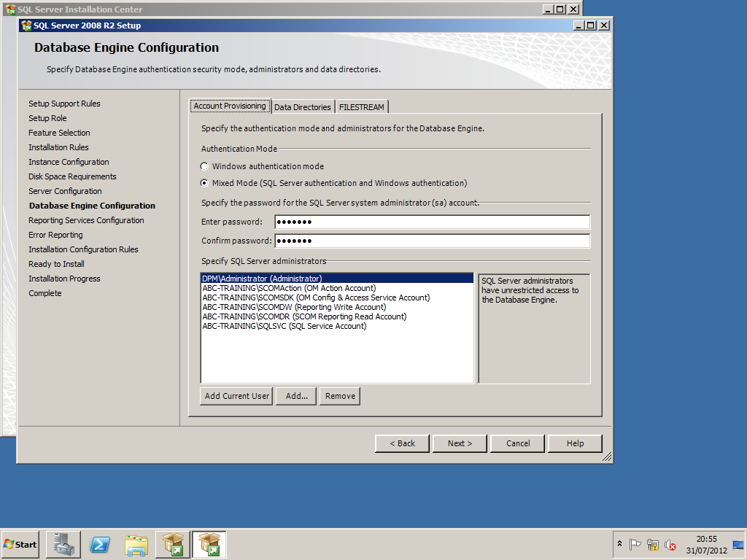Open the Action Center flag icon

[635, 544]
